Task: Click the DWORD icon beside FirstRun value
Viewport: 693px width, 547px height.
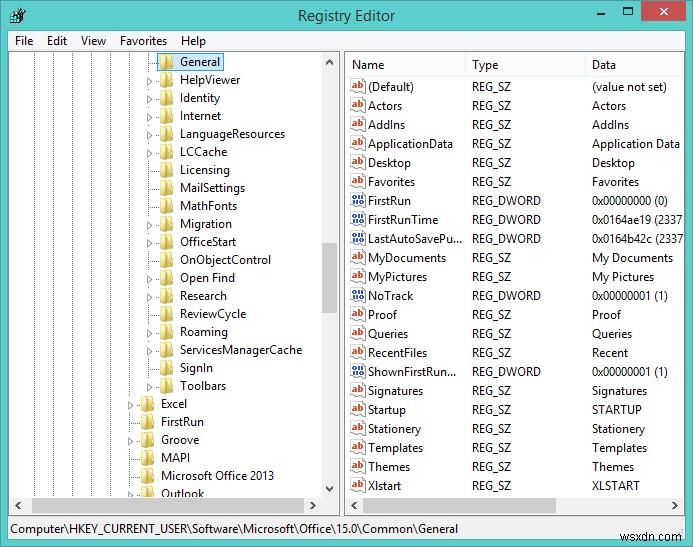Action: pyautogui.click(x=358, y=200)
